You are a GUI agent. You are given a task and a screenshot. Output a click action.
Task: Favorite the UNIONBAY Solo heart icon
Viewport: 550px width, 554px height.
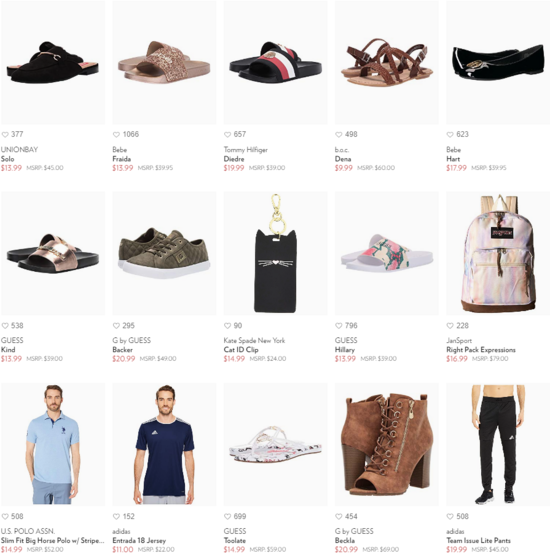(x=5, y=135)
